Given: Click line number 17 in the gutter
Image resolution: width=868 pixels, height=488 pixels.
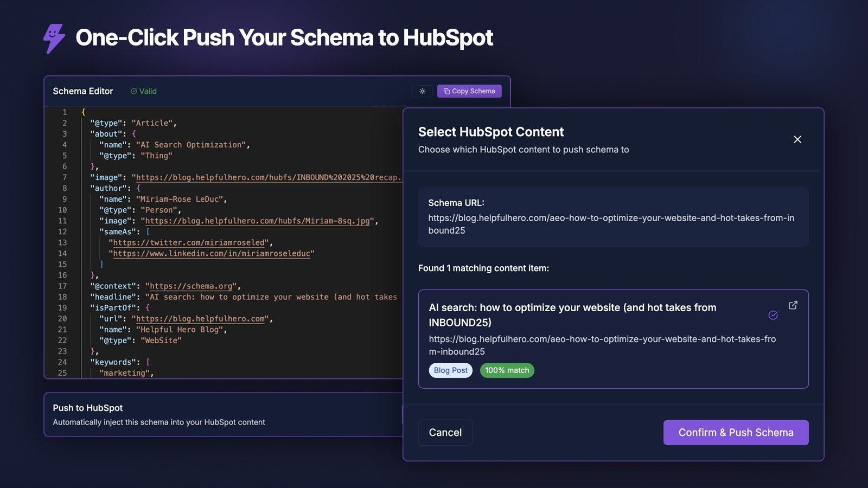Looking at the screenshot, I should 62,286.
